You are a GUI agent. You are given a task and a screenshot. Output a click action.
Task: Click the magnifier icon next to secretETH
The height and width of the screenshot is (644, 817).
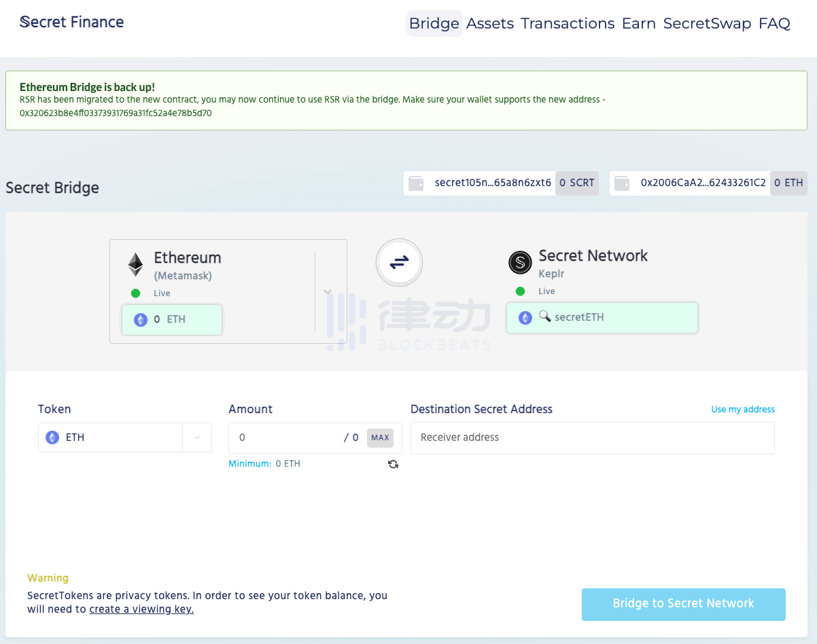tap(544, 317)
